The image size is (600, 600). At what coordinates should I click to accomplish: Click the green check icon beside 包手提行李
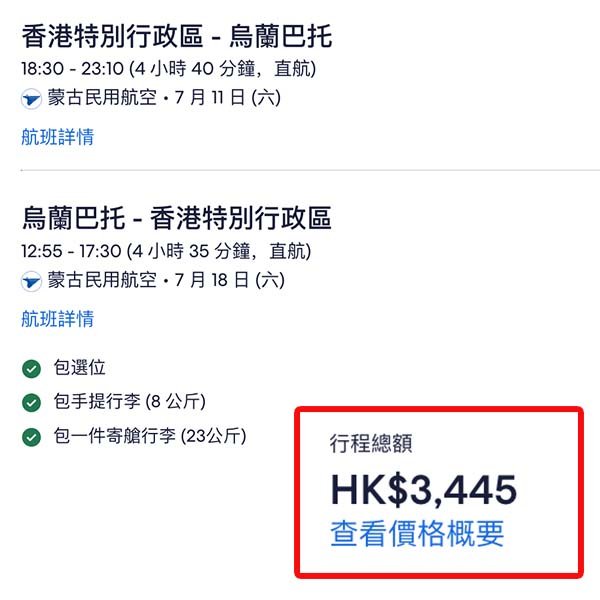32,403
